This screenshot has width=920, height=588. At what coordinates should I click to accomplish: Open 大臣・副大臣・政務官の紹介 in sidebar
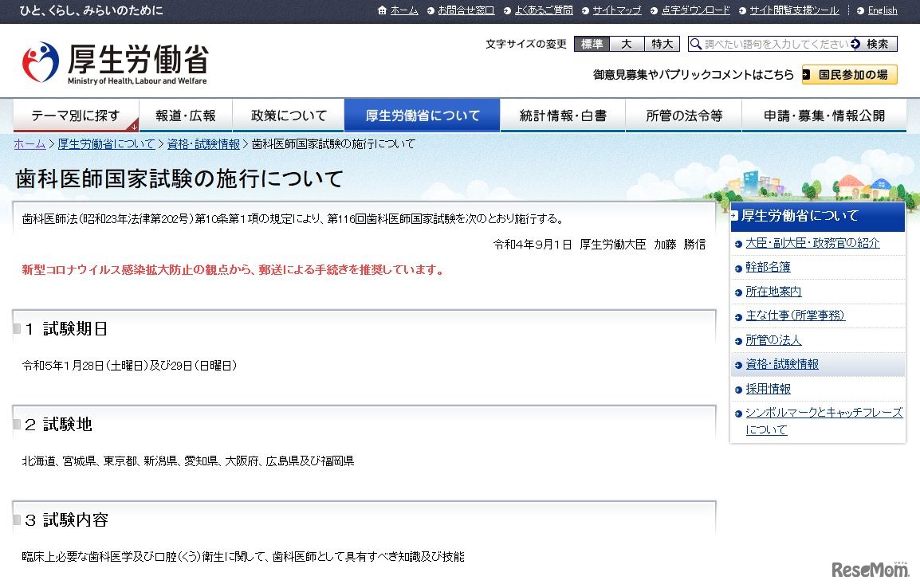point(812,243)
